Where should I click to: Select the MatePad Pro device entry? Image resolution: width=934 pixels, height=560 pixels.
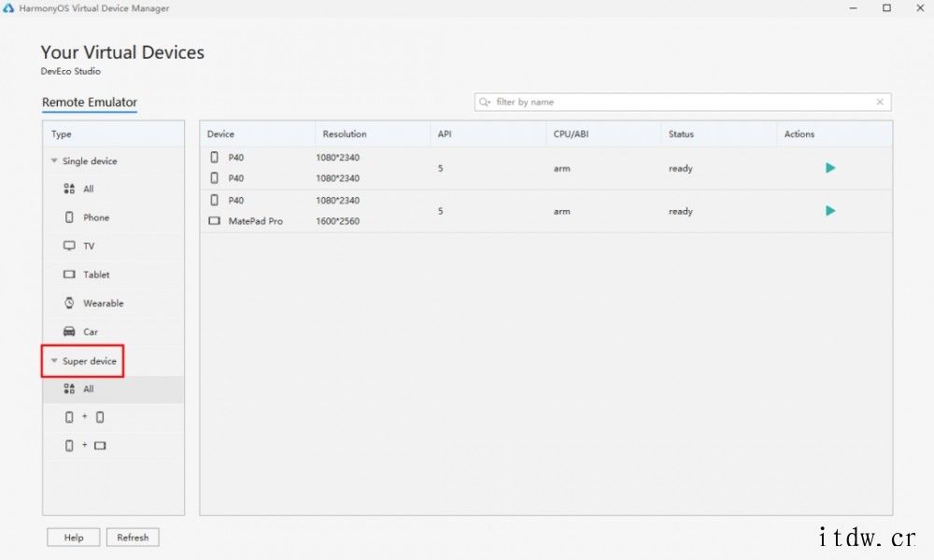coord(256,221)
